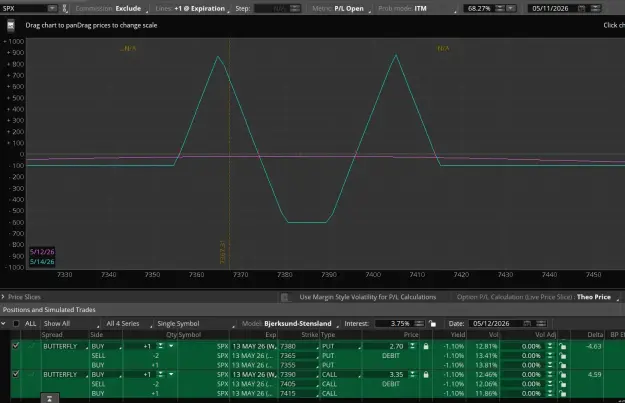625x403 pixels.
Task: Open the SPX symbol dropdown arrow
Action: pos(52,8)
